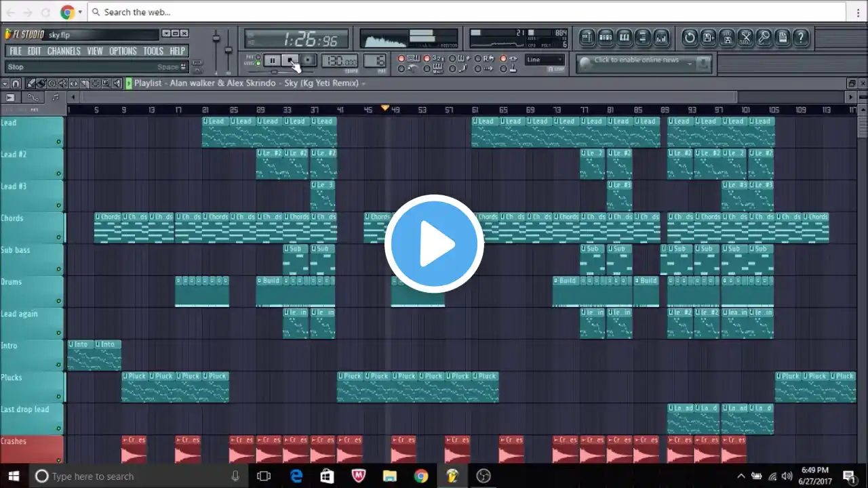
Task: Click the Lead track name header
Action: (32, 131)
